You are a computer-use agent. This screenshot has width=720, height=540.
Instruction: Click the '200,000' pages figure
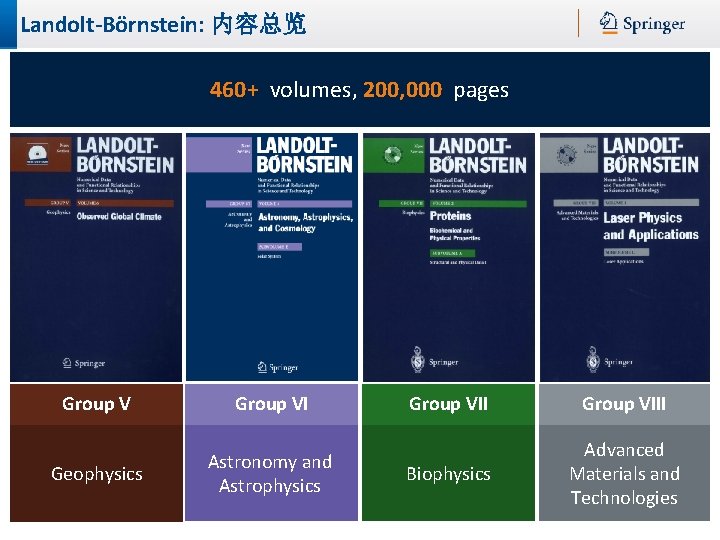coord(403,90)
